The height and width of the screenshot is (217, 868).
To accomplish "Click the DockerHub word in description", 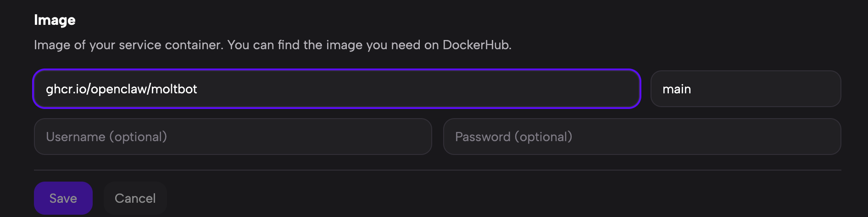I will [476, 45].
